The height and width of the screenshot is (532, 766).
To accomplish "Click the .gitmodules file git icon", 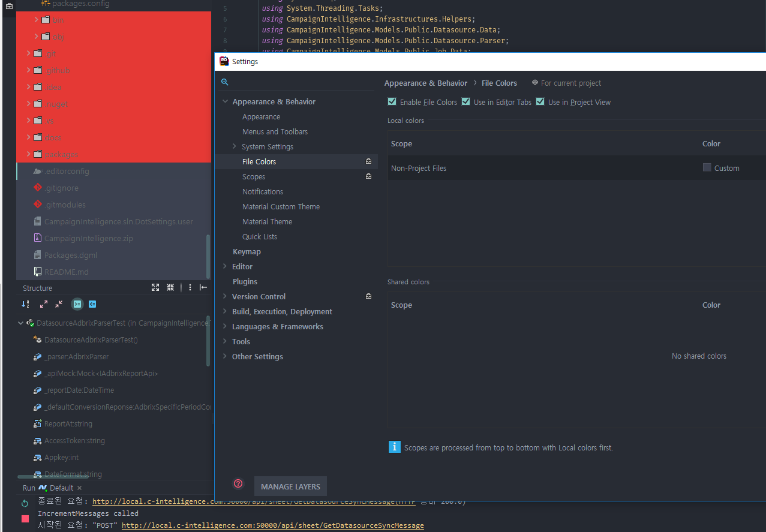I will point(38,205).
